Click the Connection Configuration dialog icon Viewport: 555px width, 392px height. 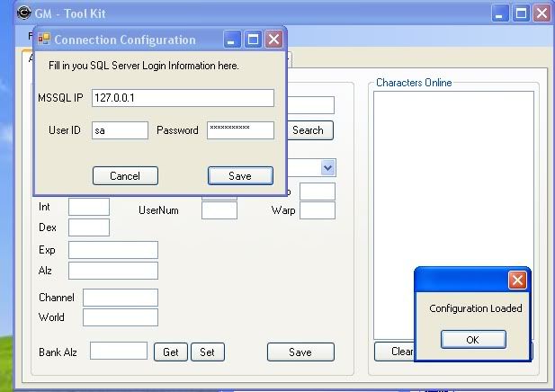pyautogui.click(x=43, y=40)
